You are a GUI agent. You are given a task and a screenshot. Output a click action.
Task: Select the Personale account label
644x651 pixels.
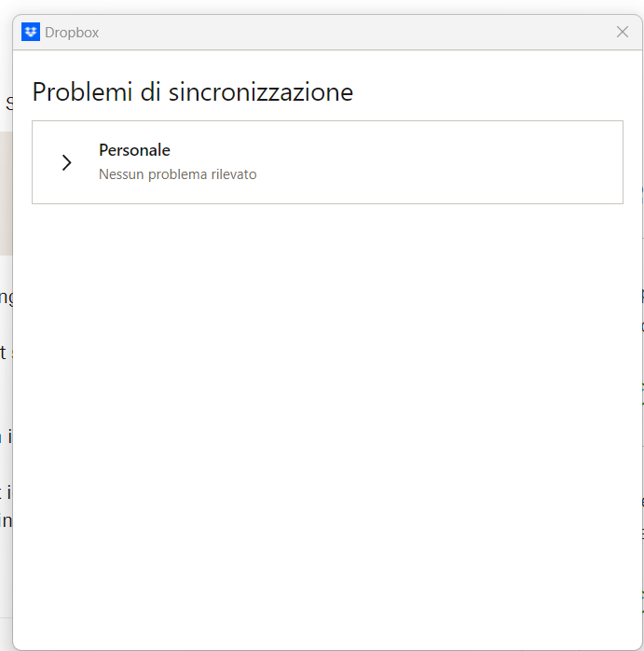click(x=134, y=150)
